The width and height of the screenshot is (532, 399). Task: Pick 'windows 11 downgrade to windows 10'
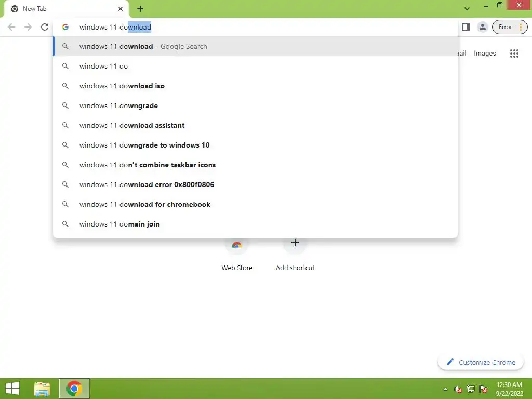click(x=256, y=145)
